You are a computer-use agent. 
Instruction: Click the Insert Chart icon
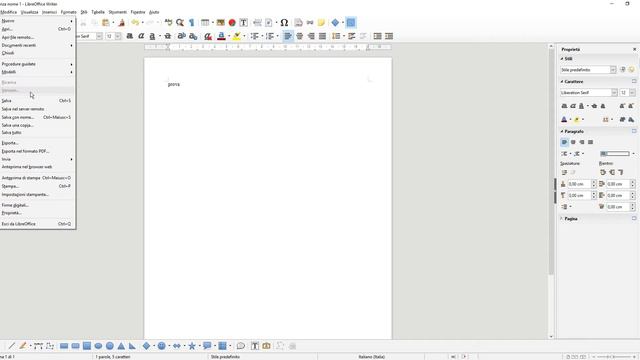(232, 23)
